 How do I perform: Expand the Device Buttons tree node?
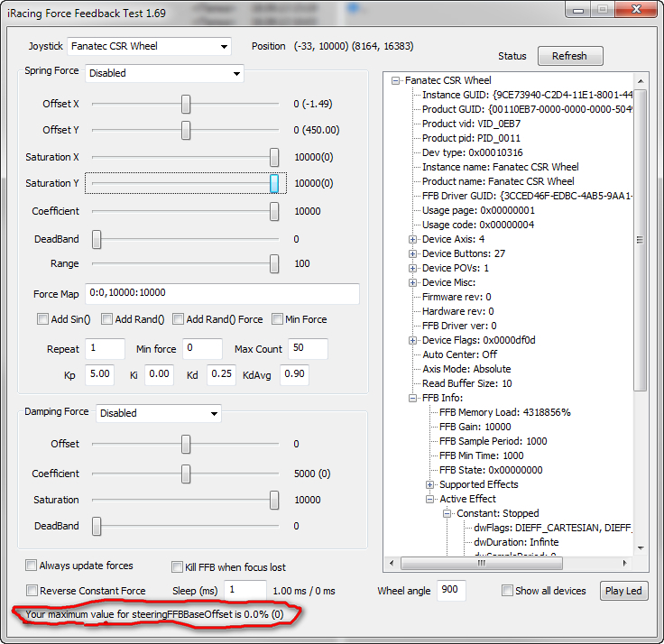click(413, 253)
